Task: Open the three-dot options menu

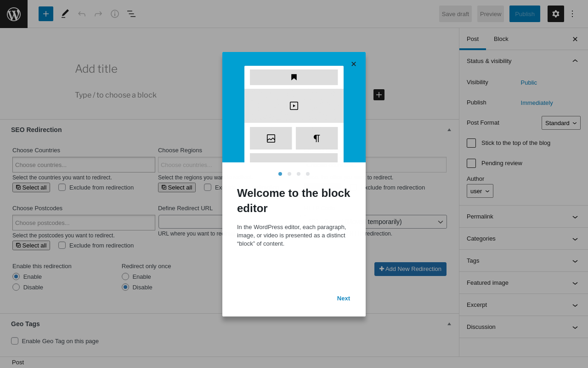Action: [x=572, y=14]
